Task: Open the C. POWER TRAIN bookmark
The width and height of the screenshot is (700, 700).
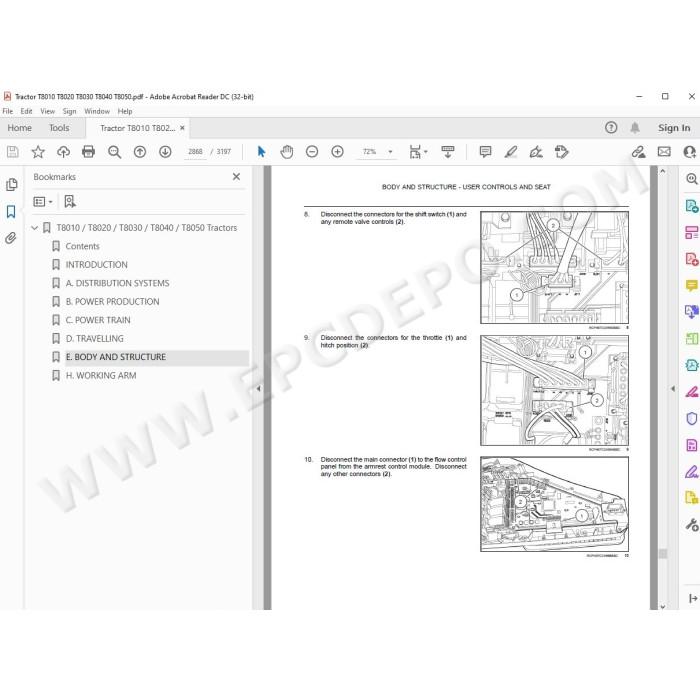Action: click(x=98, y=320)
